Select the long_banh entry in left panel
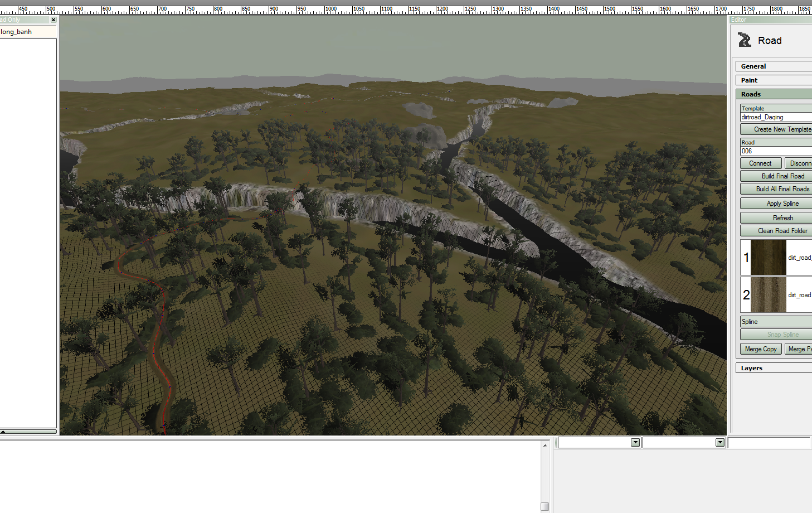 (16, 32)
